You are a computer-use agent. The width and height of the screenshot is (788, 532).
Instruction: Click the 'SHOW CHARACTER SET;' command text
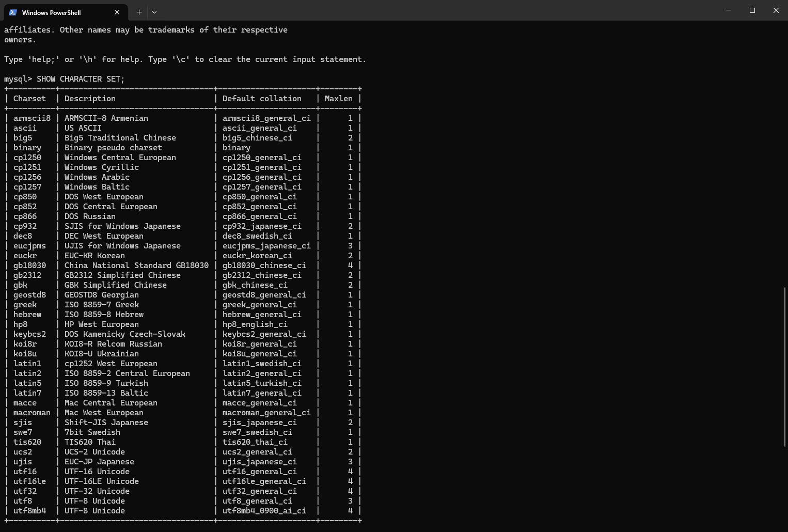coord(81,79)
